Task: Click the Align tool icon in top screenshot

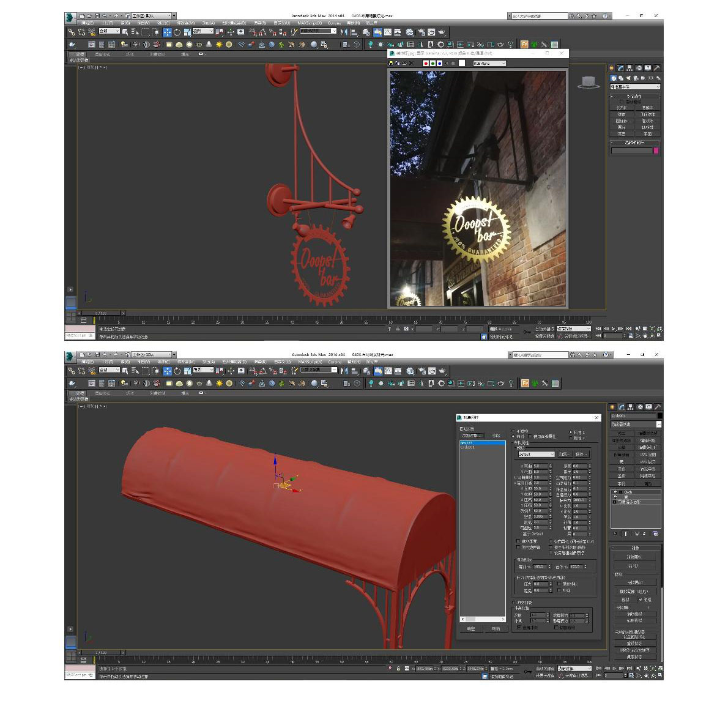Action: [354, 32]
